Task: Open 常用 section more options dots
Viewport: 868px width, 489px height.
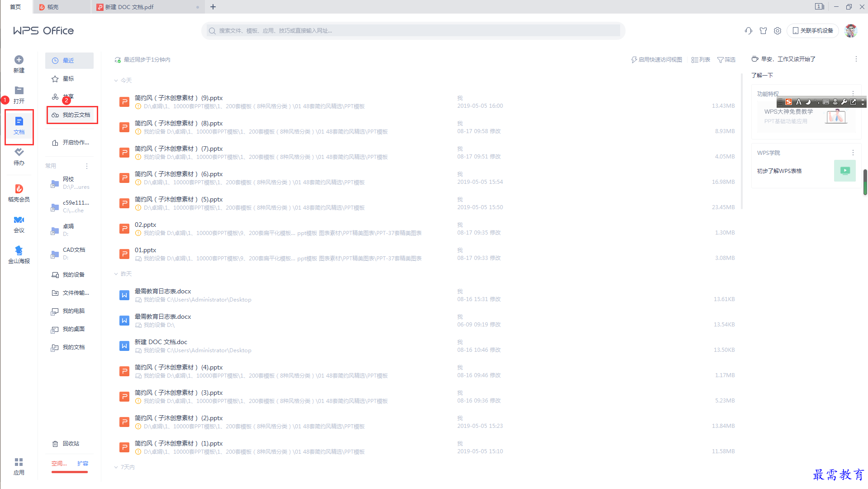Action: (x=87, y=166)
